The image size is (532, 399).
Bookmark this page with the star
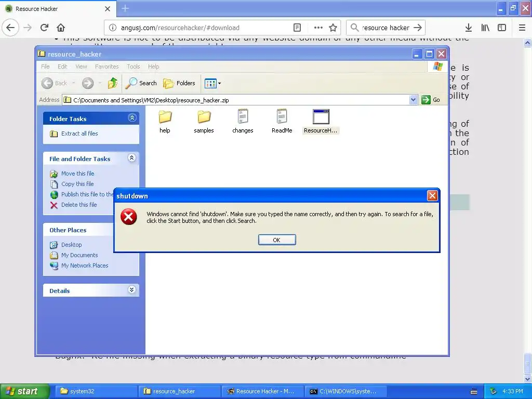coord(333,28)
